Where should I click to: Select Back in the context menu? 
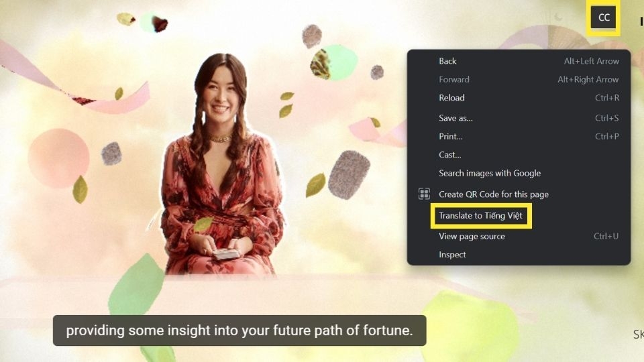click(519, 61)
